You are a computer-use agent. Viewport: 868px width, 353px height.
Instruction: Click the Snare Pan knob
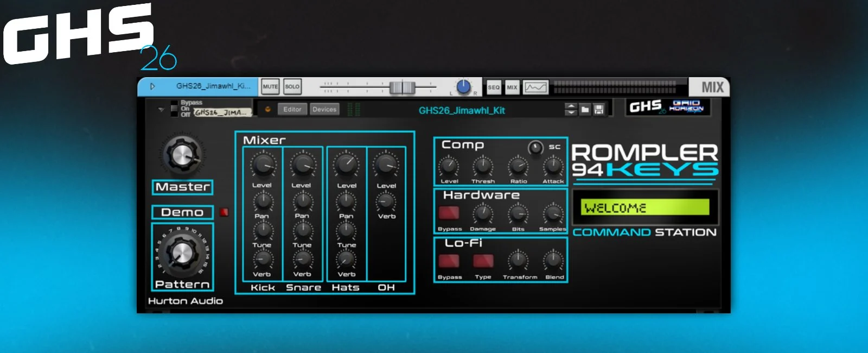point(302,201)
